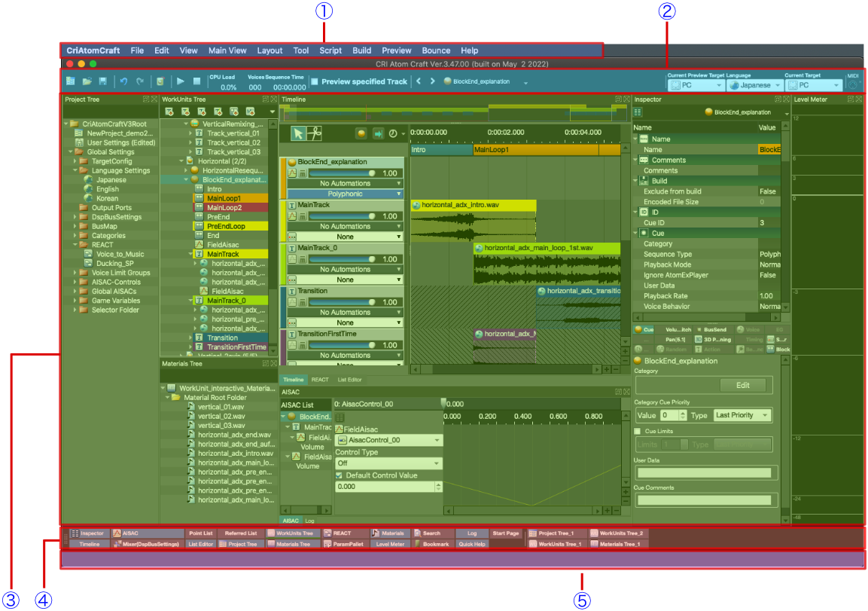Click the Category Edit button
Viewport: 868px width, 611px height.
[x=742, y=385]
